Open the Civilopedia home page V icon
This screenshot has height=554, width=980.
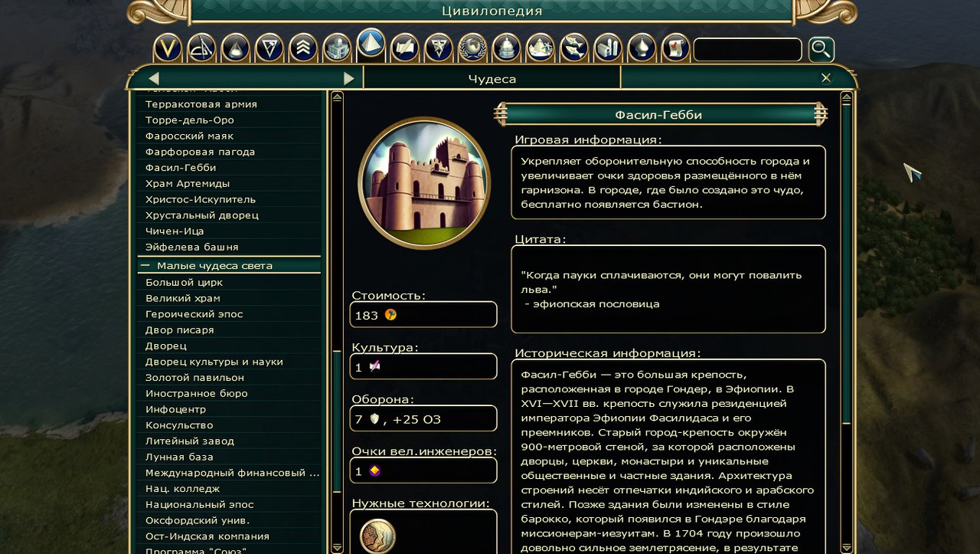168,48
